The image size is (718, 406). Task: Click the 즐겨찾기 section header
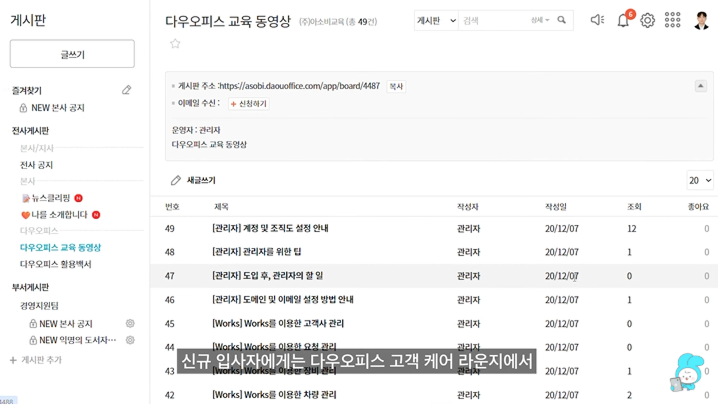(x=27, y=91)
